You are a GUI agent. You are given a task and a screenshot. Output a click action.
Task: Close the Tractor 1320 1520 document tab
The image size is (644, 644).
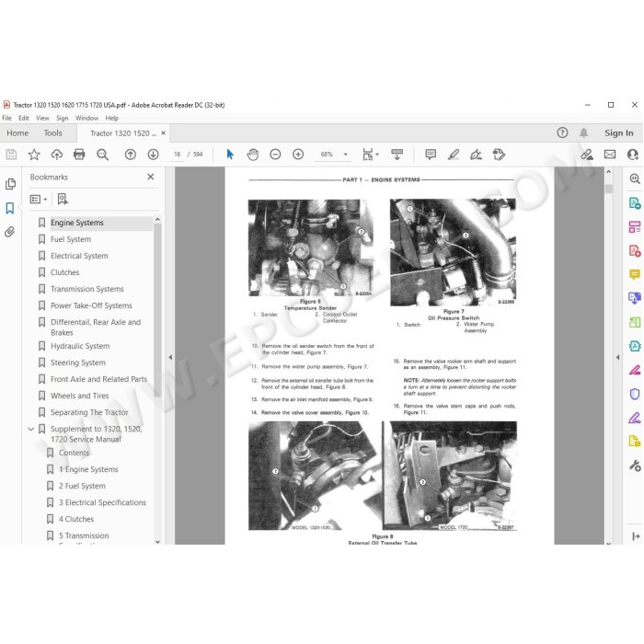coord(163,133)
